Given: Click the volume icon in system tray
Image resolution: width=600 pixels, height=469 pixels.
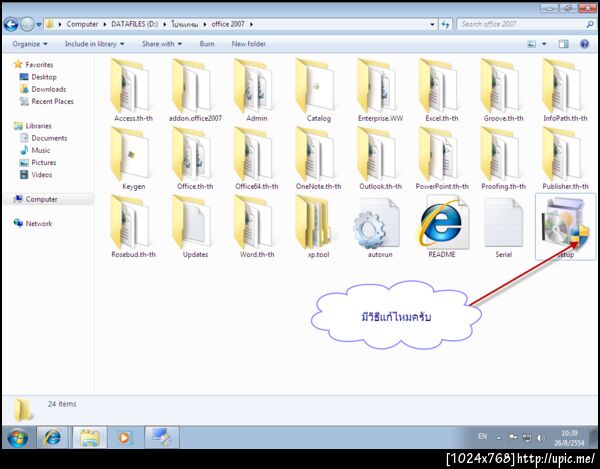Looking at the screenshot, I should click(x=540, y=438).
